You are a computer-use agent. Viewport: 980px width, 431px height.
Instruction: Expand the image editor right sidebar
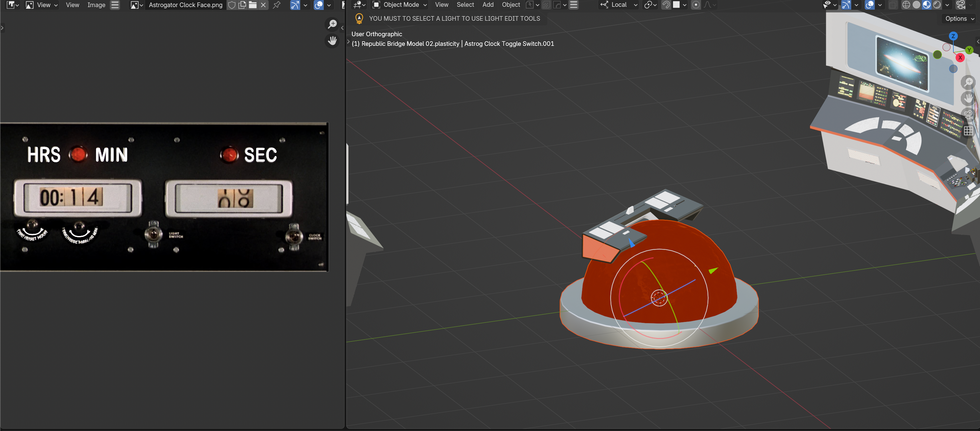[x=342, y=28]
